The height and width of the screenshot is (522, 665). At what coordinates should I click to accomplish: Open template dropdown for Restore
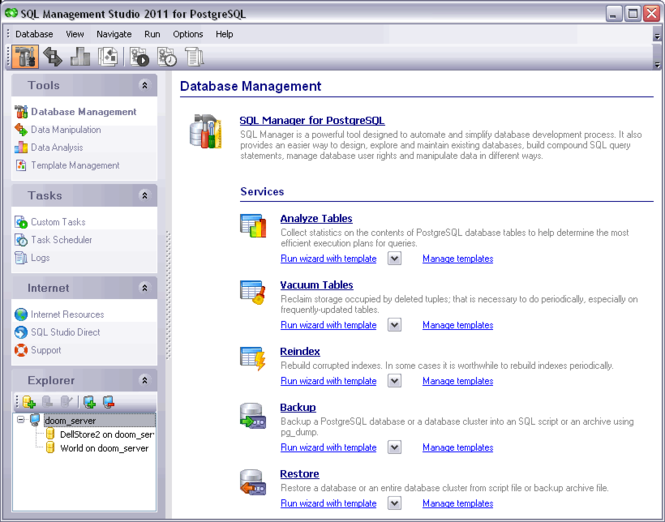(x=394, y=503)
